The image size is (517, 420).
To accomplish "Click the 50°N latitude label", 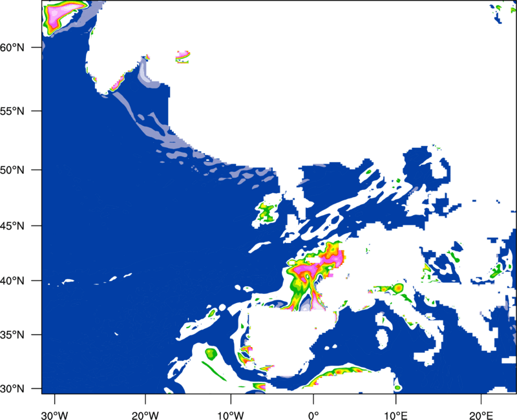I will 12,170.
